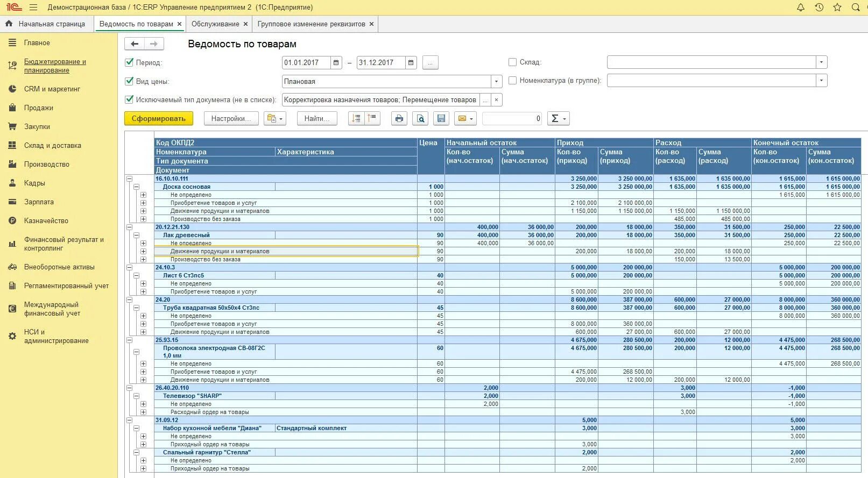Viewport: 868px width, 478px height.
Task: Open CRM и маркетинг section
Action: [x=52, y=89]
